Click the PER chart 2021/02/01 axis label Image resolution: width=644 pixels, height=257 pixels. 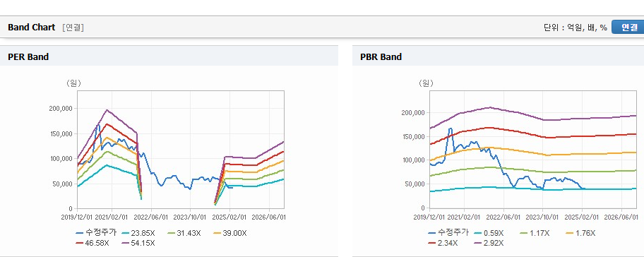pyautogui.click(x=112, y=217)
